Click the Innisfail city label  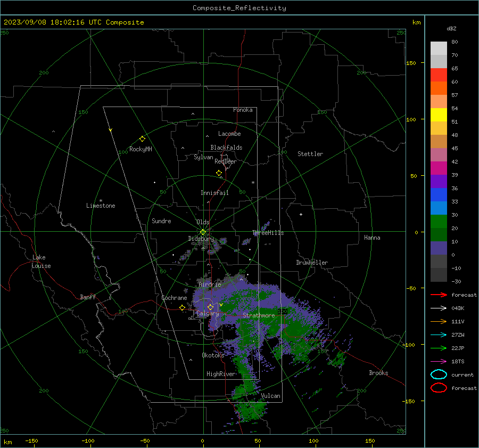tap(214, 193)
